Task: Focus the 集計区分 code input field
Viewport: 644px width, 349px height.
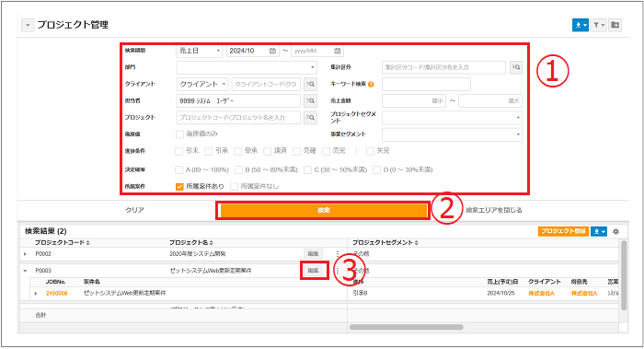Action: (443, 67)
